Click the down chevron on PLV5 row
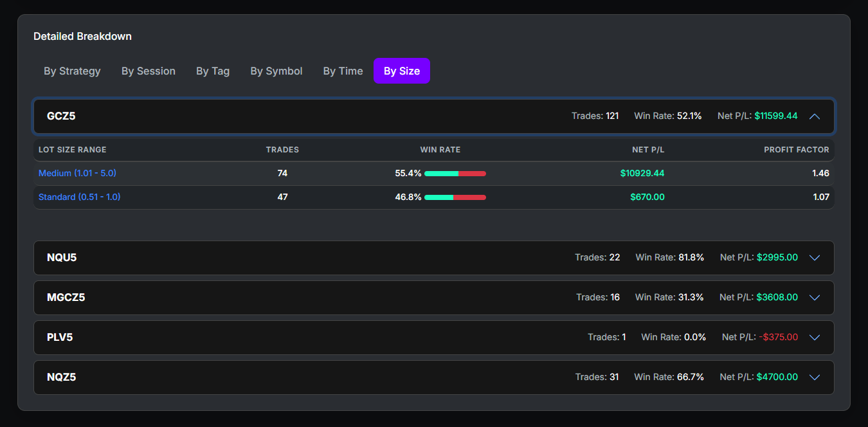 (815, 337)
